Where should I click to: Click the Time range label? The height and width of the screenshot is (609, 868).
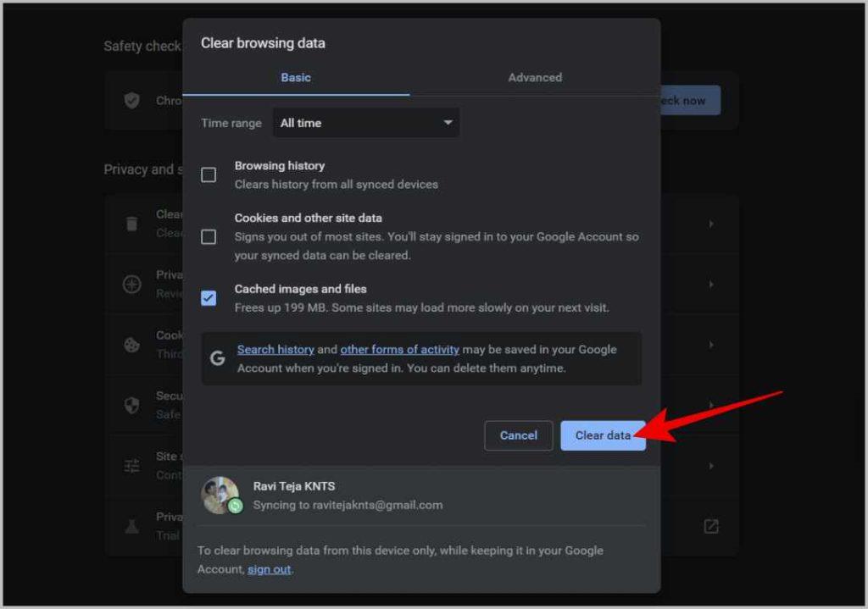click(231, 123)
